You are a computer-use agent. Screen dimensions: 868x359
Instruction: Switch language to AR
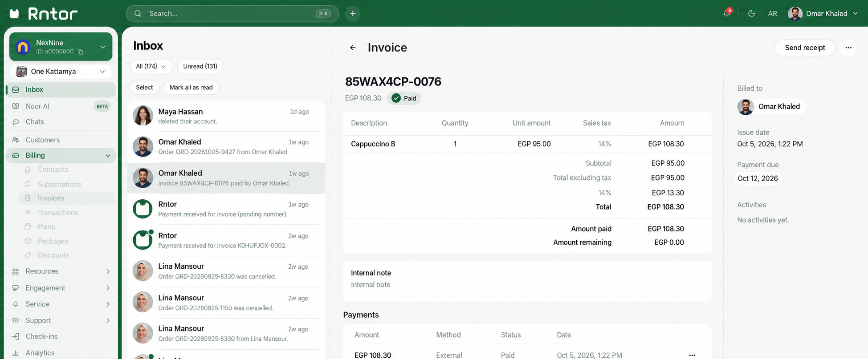[772, 13]
